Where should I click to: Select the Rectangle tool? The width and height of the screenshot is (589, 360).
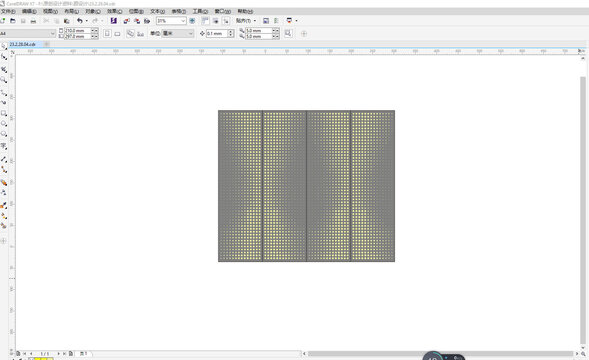(4, 113)
